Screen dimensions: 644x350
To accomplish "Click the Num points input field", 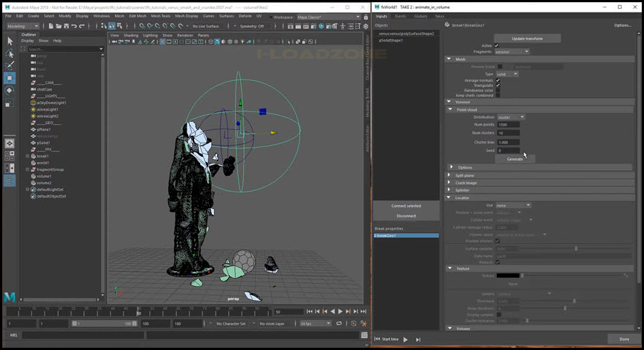I will coord(508,125).
